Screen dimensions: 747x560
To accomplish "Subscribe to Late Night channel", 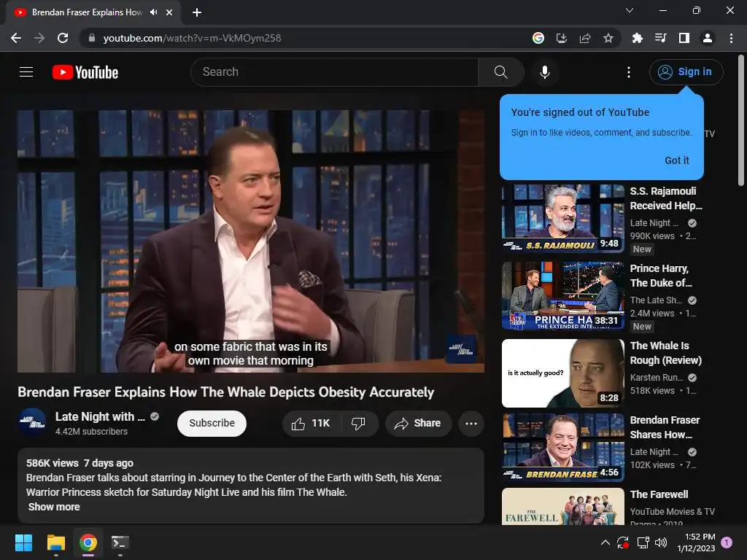I will point(212,424).
